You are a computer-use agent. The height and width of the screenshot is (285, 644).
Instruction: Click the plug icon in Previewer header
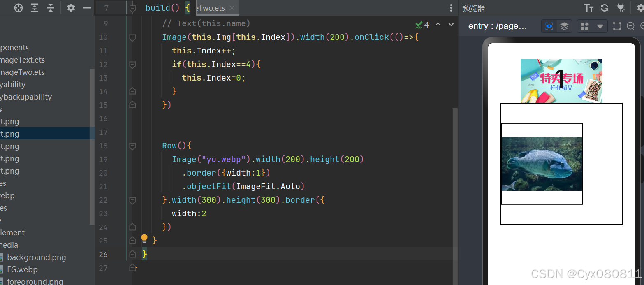pyautogui.click(x=621, y=8)
